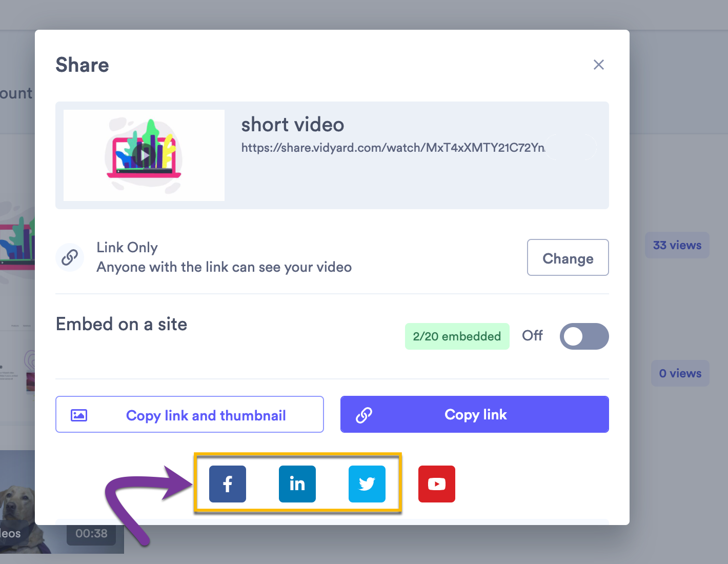Click the Link Only chain icon

[x=70, y=257]
